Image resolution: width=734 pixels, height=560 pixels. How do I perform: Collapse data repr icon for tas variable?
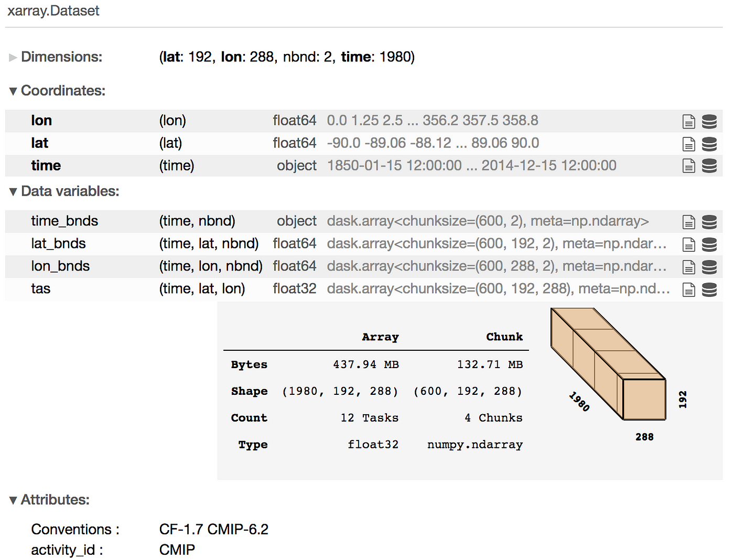tap(709, 290)
